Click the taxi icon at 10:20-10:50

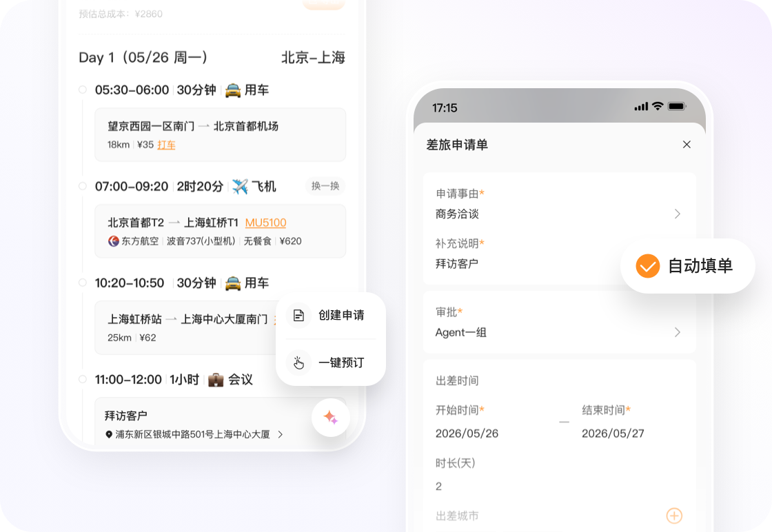[233, 283]
